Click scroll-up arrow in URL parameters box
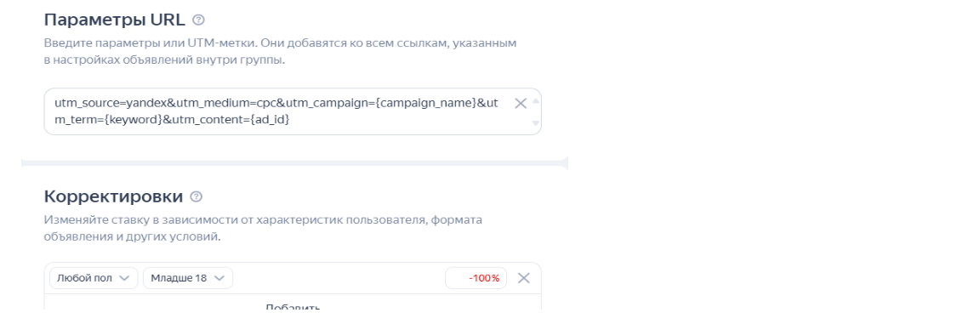Image resolution: width=980 pixels, height=324 pixels. point(536,99)
